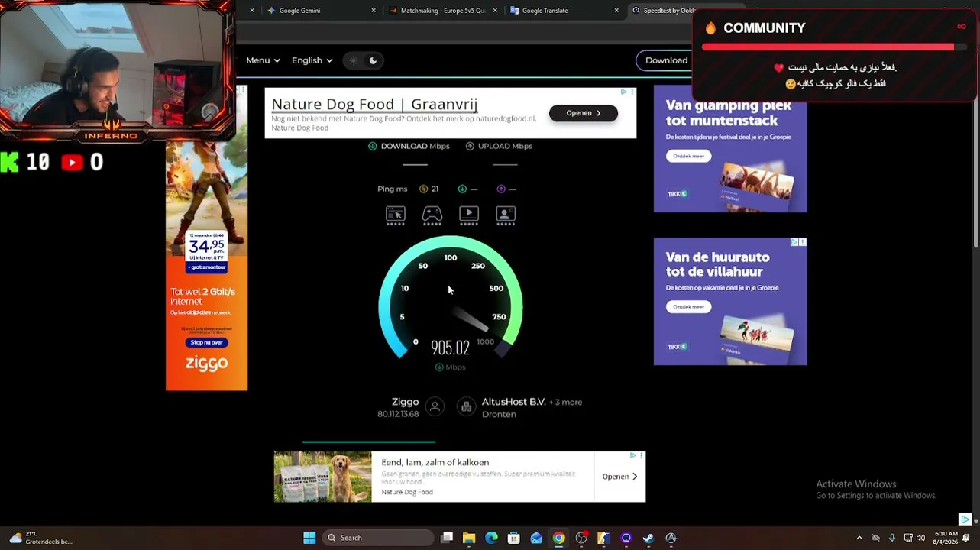Click the microphone icon in system tray
The image size is (980, 550).
892,538
